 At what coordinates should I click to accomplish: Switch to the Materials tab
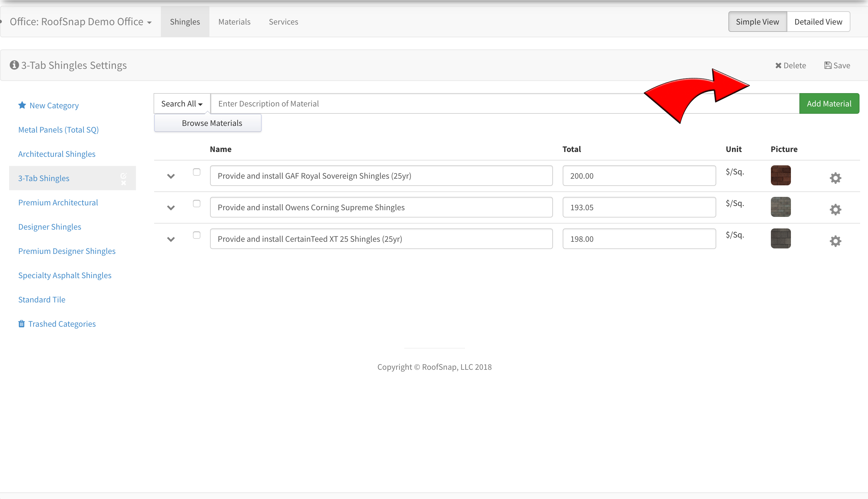click(235, 22)
